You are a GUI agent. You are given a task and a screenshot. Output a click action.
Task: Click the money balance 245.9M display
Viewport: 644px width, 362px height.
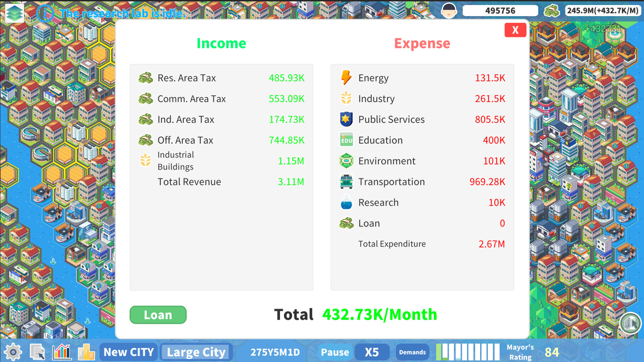(603, 10)
